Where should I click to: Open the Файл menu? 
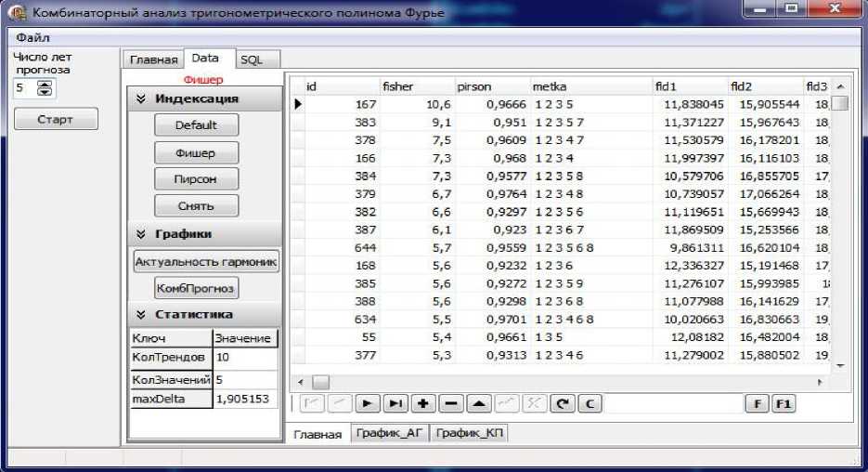pos(32,38)
